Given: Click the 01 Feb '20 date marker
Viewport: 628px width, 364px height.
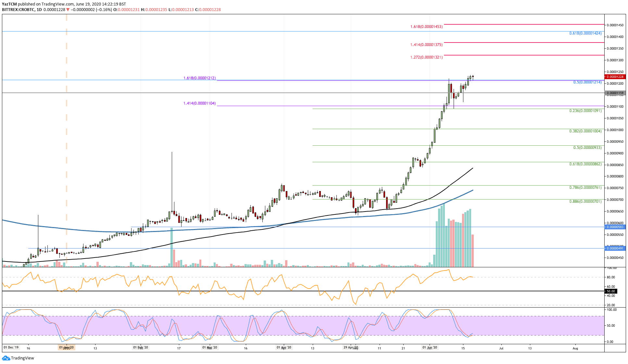Looking at the screenshot, I should [x=141, y=347].
